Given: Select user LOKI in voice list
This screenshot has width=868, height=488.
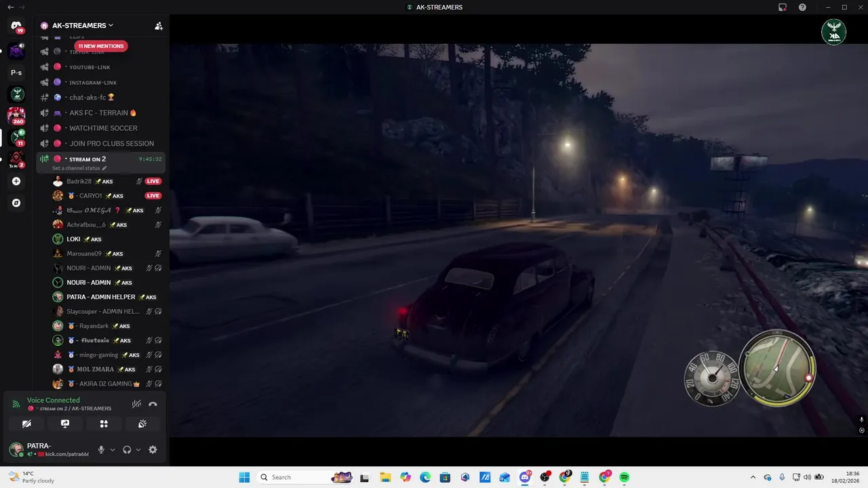Looking at the screenshot, I should coord(108,239).
